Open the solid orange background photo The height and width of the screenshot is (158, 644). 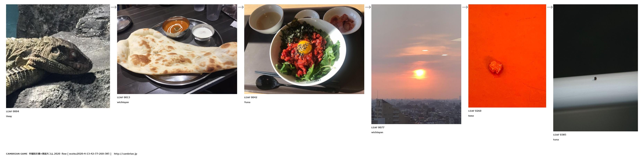(507, 56)
